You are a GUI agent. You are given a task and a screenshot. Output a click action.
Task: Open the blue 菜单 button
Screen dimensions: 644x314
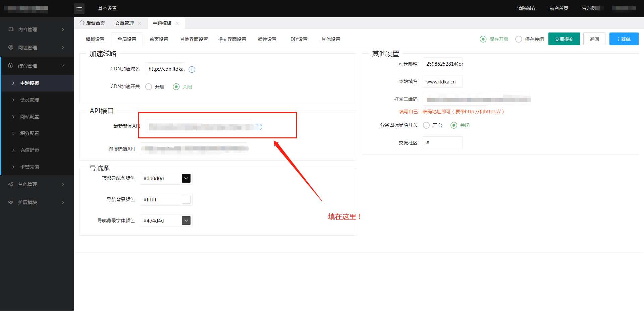(624, 39)
